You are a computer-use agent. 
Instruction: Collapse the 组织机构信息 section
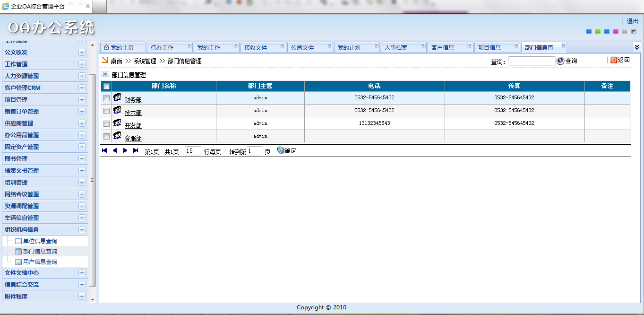tap(82, 229)
